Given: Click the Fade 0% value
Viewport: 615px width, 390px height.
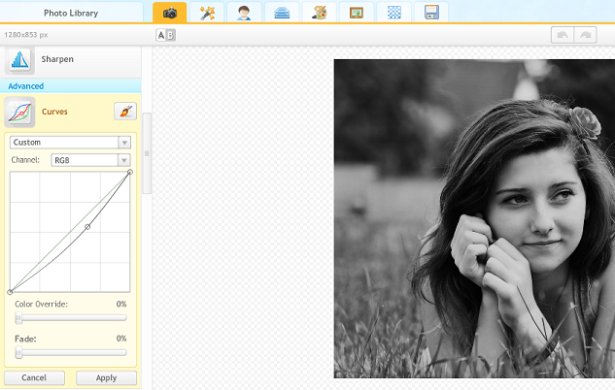Looking at the screenshot, I should (x=121, y=339).
